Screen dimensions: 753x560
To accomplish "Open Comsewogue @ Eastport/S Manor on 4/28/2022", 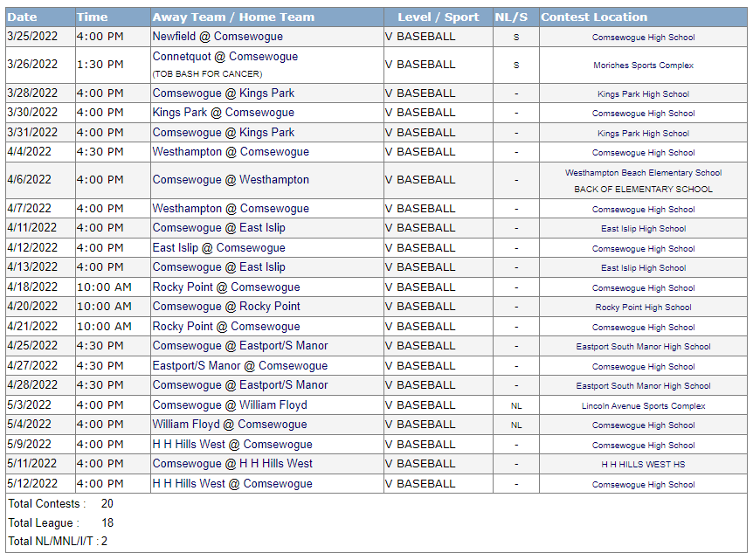I will [x=240, y=385].
